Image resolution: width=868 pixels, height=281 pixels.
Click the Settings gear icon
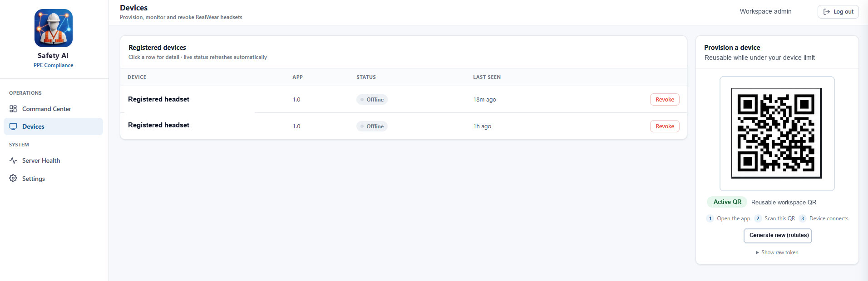pyautogui.click(x=13, y=179)
